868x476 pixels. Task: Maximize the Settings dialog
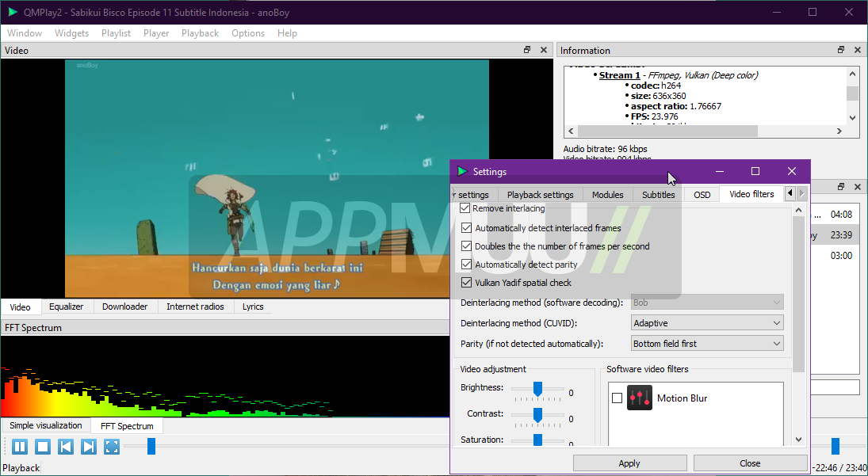click(x=755, y=171)
